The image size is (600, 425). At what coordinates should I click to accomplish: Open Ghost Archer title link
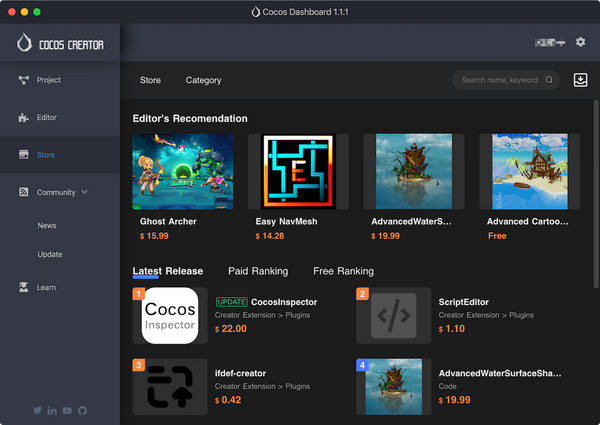168,221
